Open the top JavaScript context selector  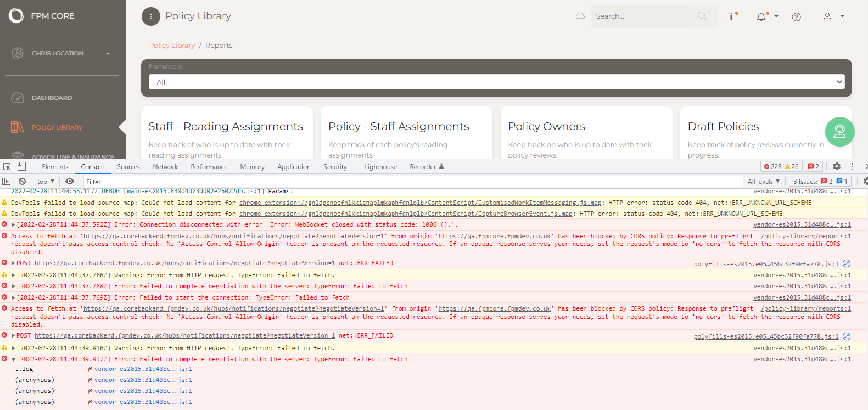[46, 182]
